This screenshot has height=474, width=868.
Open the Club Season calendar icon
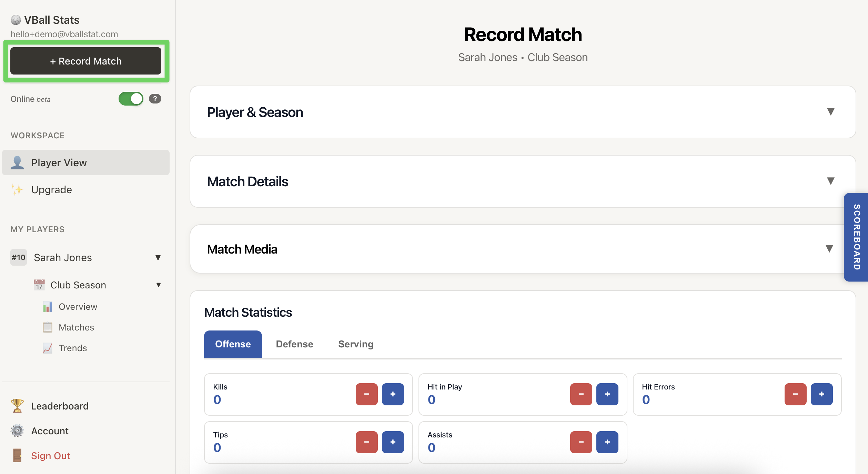tap(39, 285)
